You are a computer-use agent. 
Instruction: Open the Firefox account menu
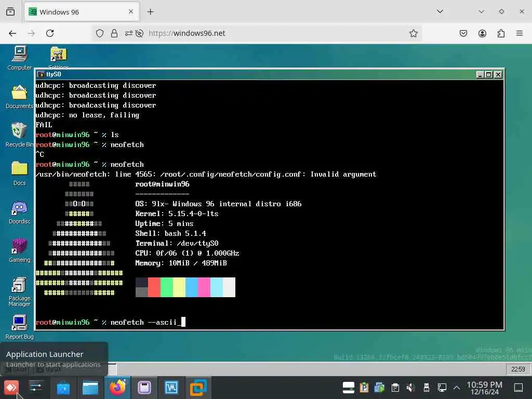(482, 33)
